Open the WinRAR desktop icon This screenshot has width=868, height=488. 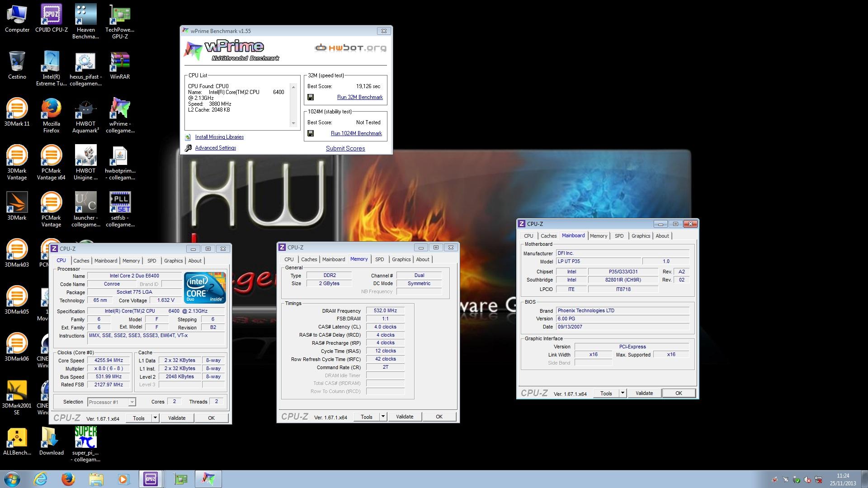[120, 65]
